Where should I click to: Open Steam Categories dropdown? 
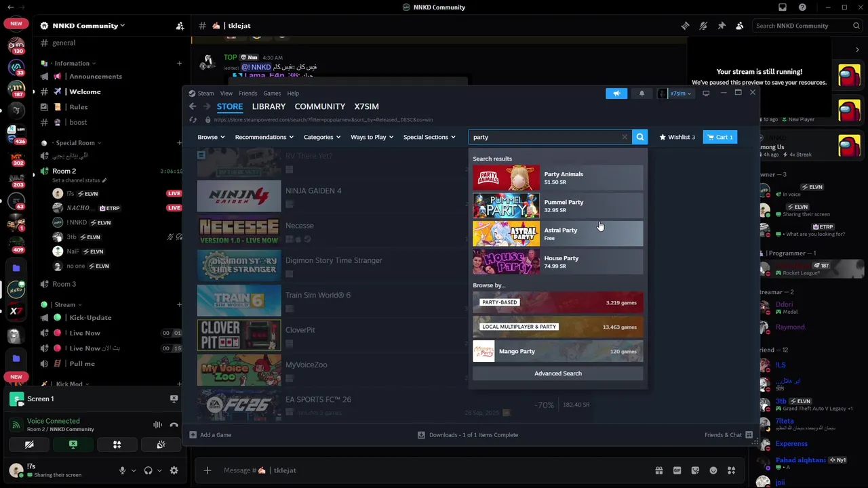(x=322, y=137)
